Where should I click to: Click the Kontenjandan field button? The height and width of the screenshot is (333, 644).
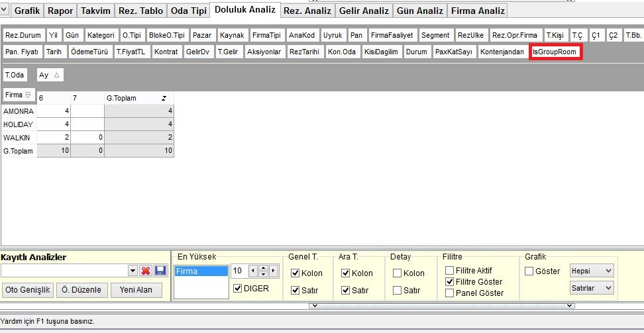pyautogui.click(x=502, y=52)
